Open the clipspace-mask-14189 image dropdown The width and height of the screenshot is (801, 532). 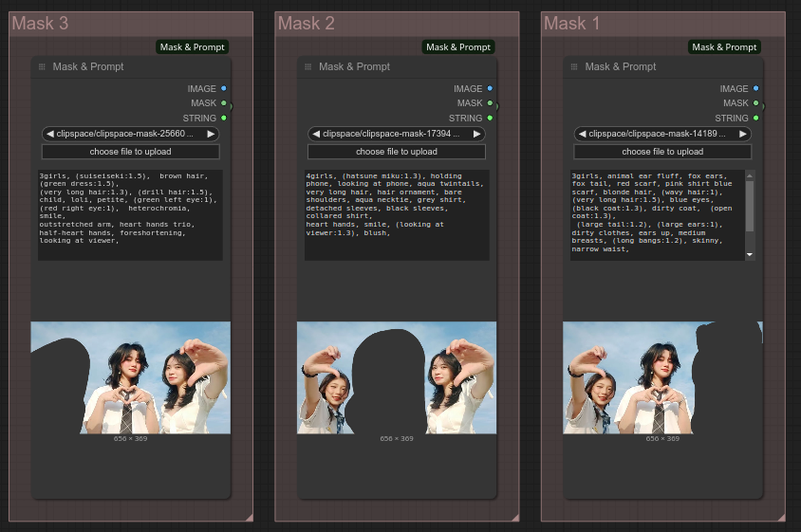(662, 134)
